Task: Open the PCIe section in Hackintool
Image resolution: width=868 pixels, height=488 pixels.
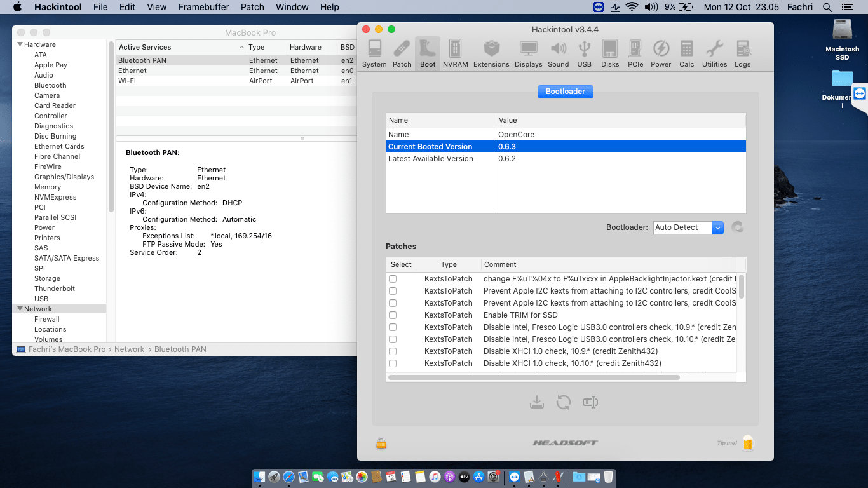Action: point(635,53)
